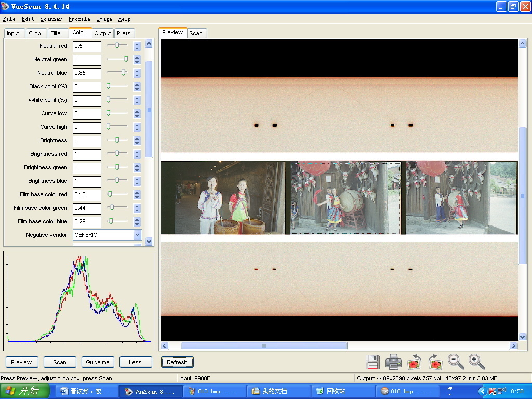The width and height of the screenshot is (532, 399).
Task: Click the floppy disk save icon
Action: click(373, 362)
